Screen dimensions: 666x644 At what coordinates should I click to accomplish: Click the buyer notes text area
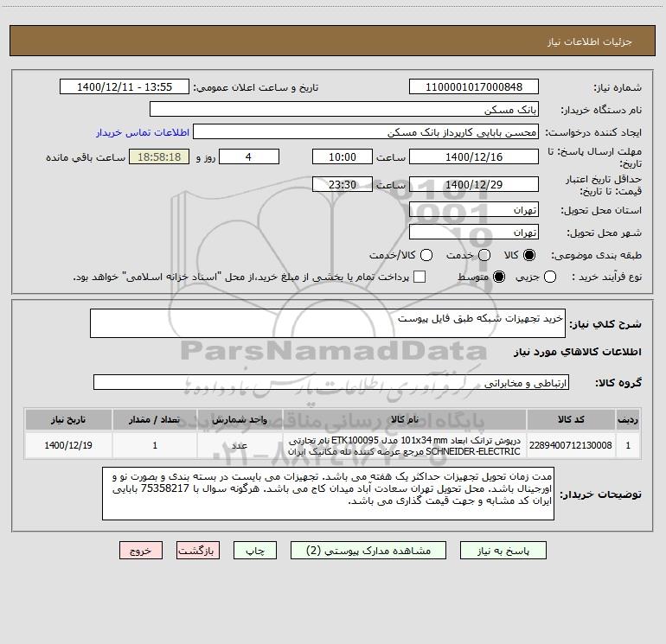pyautogui.click(x=328, y=494)
